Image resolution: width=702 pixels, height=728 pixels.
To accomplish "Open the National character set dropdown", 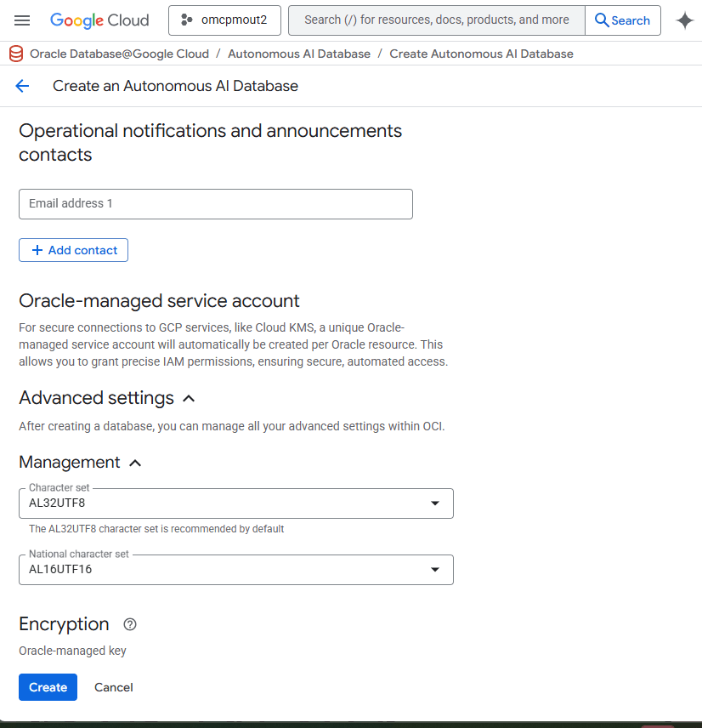I will [436, 569].
